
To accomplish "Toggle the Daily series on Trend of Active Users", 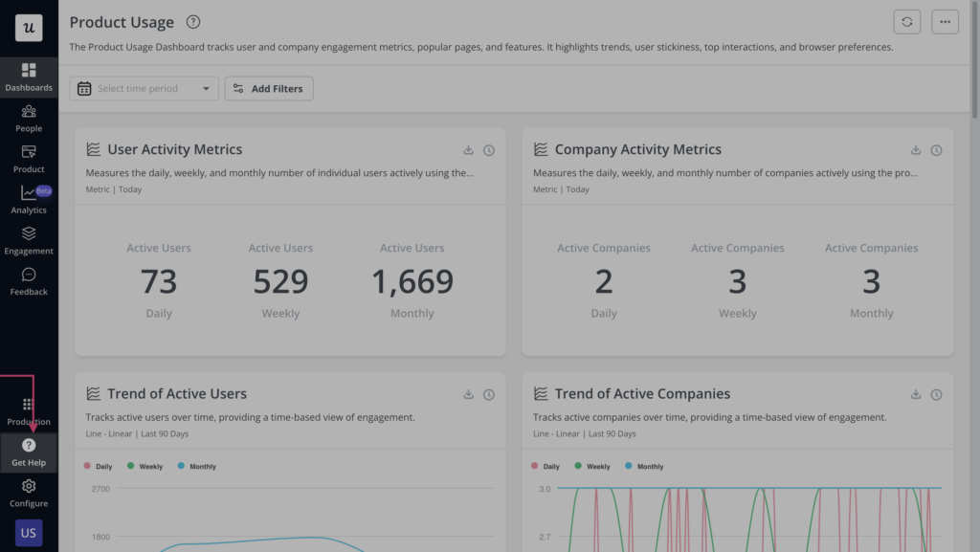I will point(99,466).
